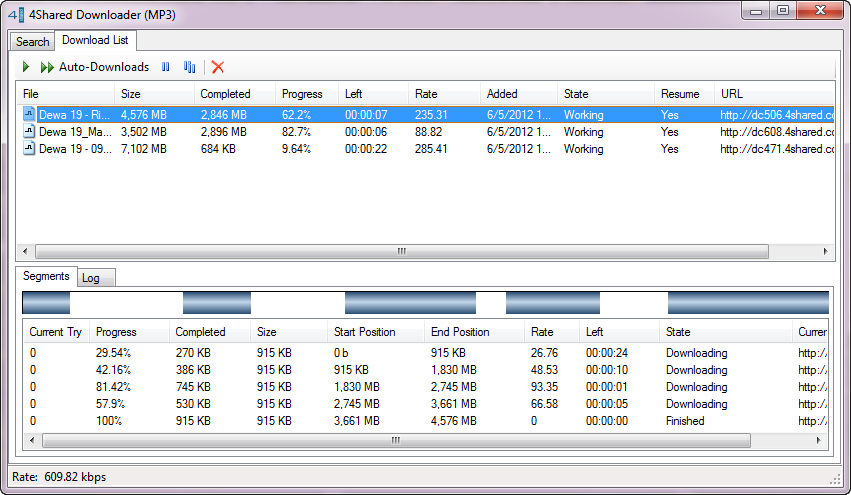Select the Dewa 19_Ma... download row
The height and width of the screenshot is (495, 851).
426,131
